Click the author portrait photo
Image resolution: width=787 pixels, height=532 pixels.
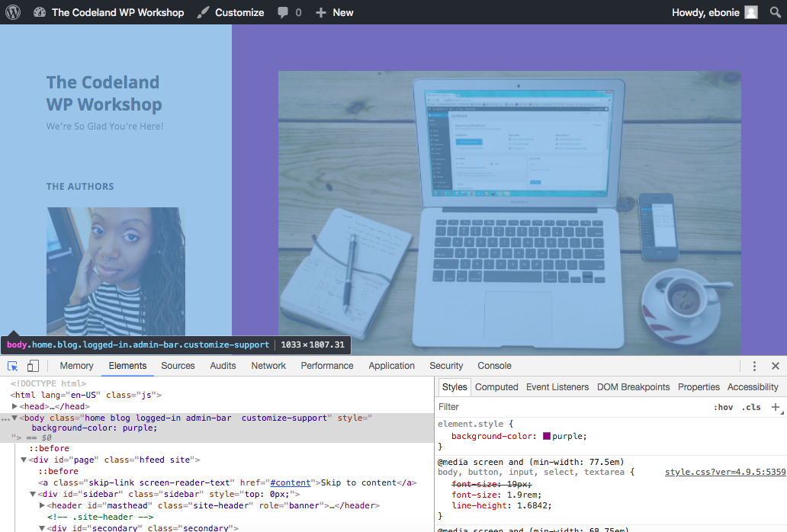tap(116, 271)
